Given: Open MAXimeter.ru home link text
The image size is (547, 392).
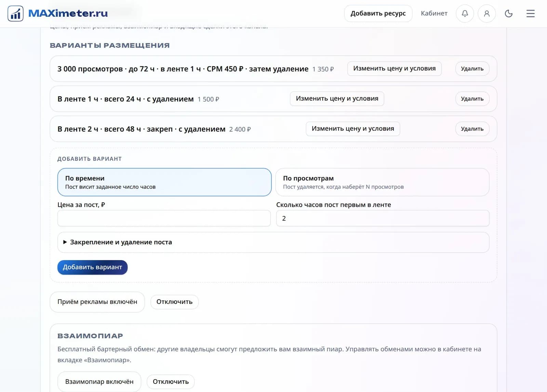Looking at the screenshot, I should [68, 13].
